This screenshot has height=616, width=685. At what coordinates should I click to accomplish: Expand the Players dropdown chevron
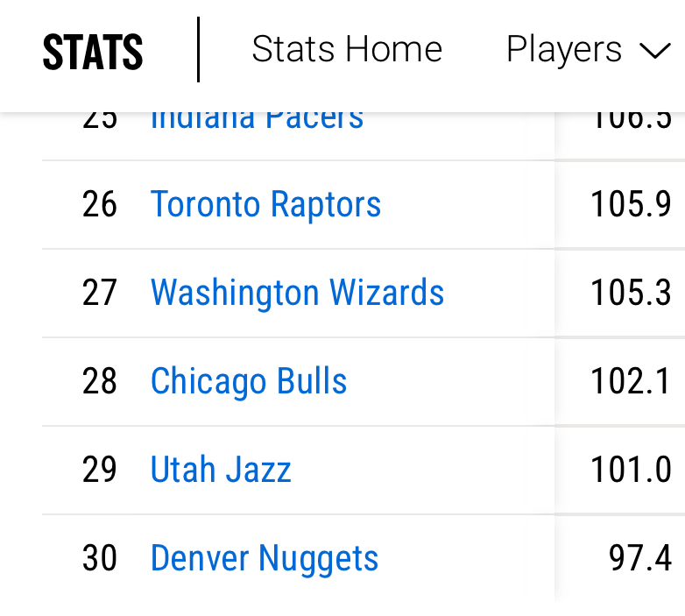tap(654, 52)
